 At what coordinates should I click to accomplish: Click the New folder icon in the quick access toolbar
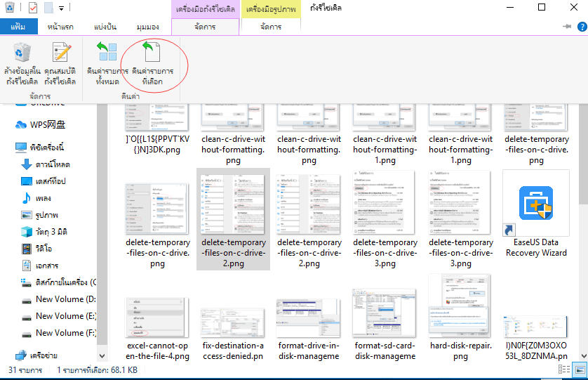click(48, 8)
